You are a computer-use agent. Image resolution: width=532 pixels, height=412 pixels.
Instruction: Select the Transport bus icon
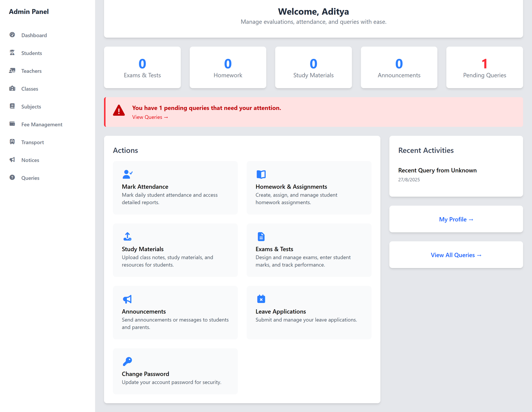pos(12,142)
